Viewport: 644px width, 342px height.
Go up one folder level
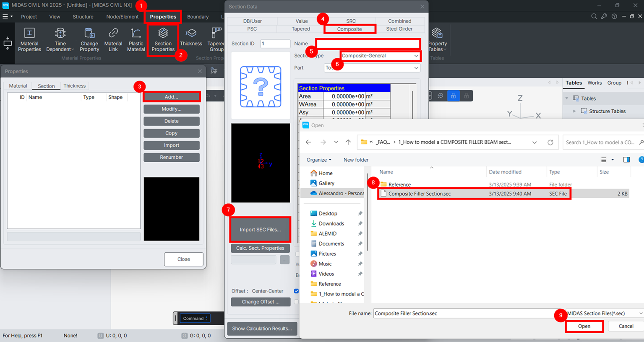[348, 142]
